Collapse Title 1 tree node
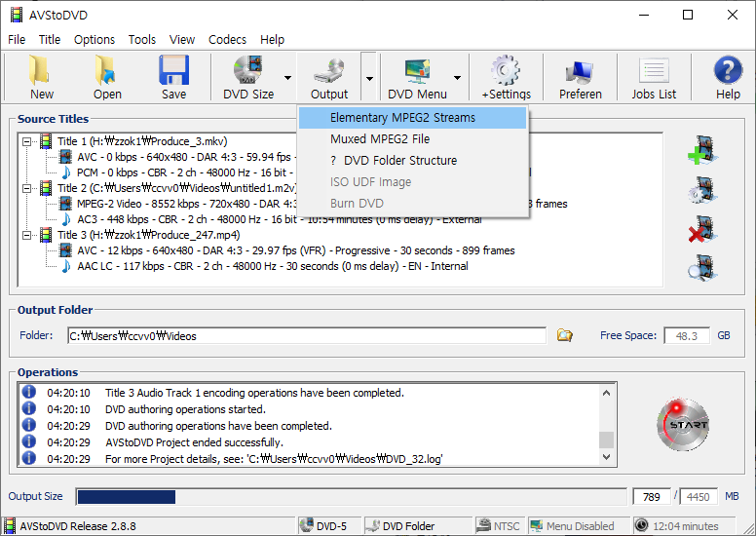Image resolution: width=756 pixels, height=536 pixels. point(27,141)
